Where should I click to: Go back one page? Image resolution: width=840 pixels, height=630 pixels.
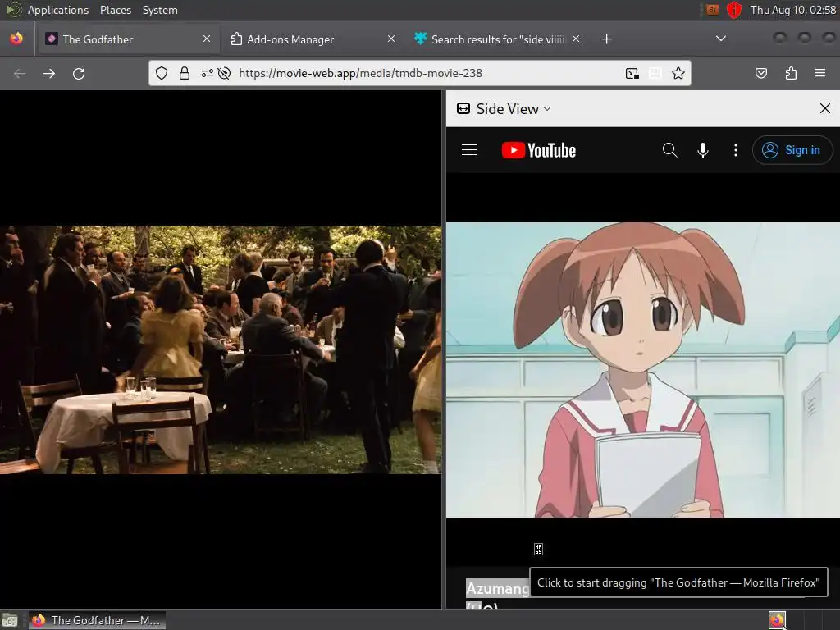coord(20,73)
